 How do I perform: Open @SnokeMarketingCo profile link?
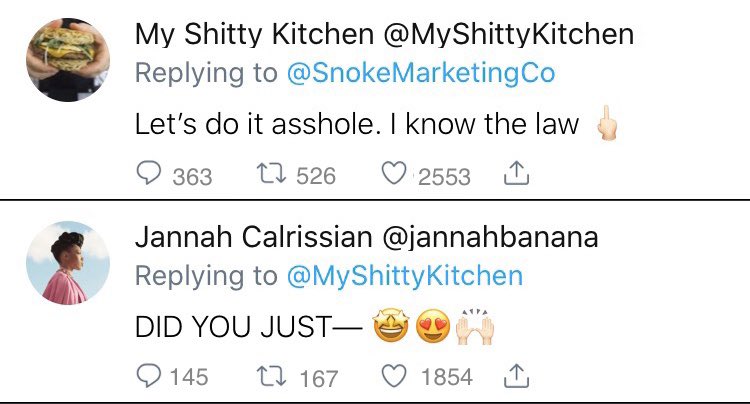(x=421, y=73)
